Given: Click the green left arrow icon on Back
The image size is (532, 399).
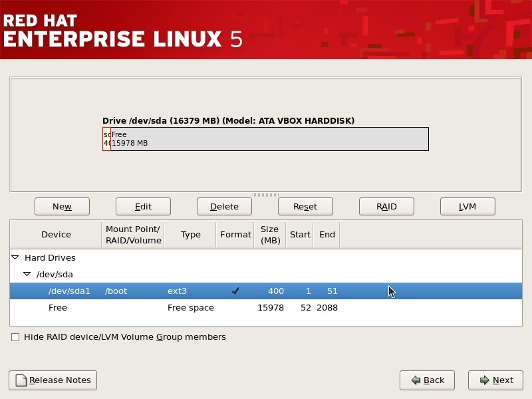Looking at the screenshot, I should 416,380.
